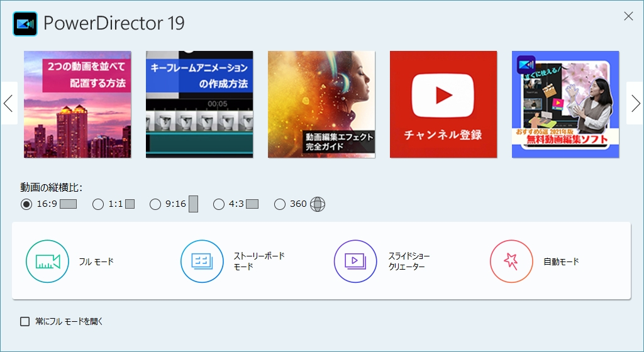Click the YouTube channel subscribe tile

click(443, 104)
